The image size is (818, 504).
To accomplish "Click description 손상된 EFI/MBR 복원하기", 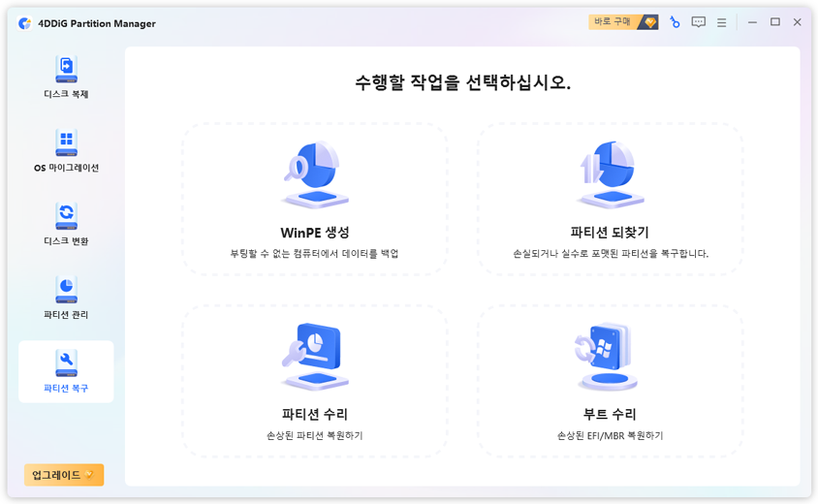I will 610,435.
